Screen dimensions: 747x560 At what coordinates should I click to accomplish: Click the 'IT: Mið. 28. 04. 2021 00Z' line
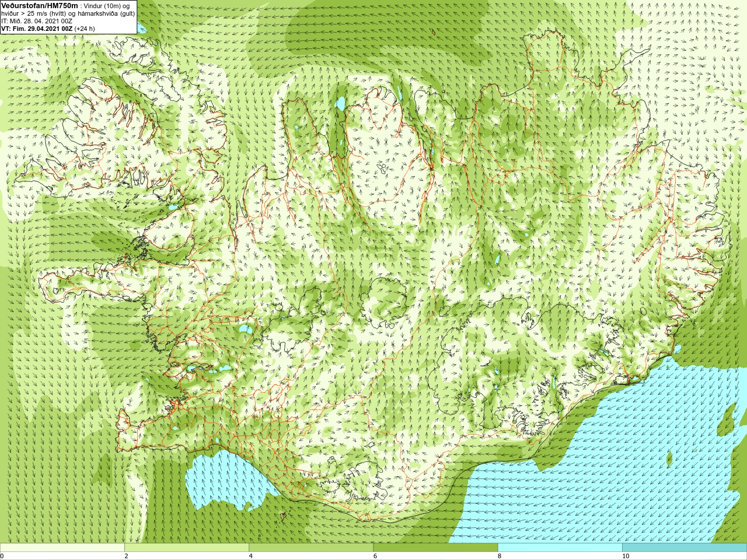click(37, 20)
